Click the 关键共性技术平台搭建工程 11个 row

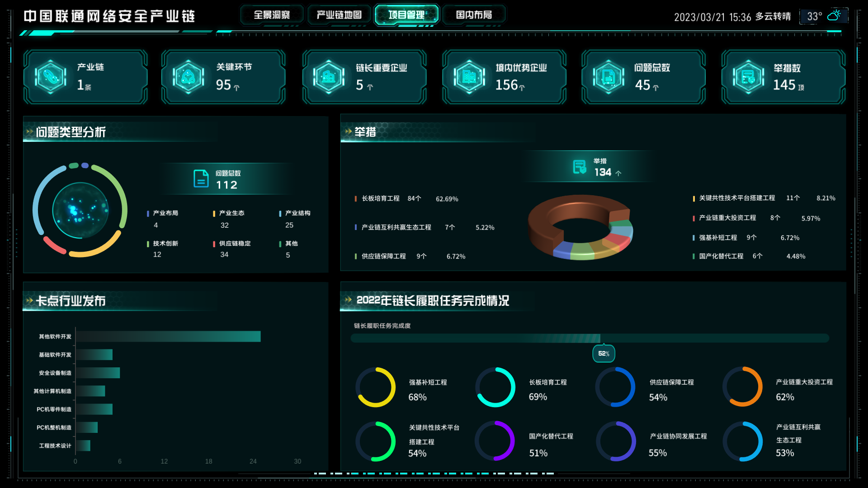coord(764,198)
